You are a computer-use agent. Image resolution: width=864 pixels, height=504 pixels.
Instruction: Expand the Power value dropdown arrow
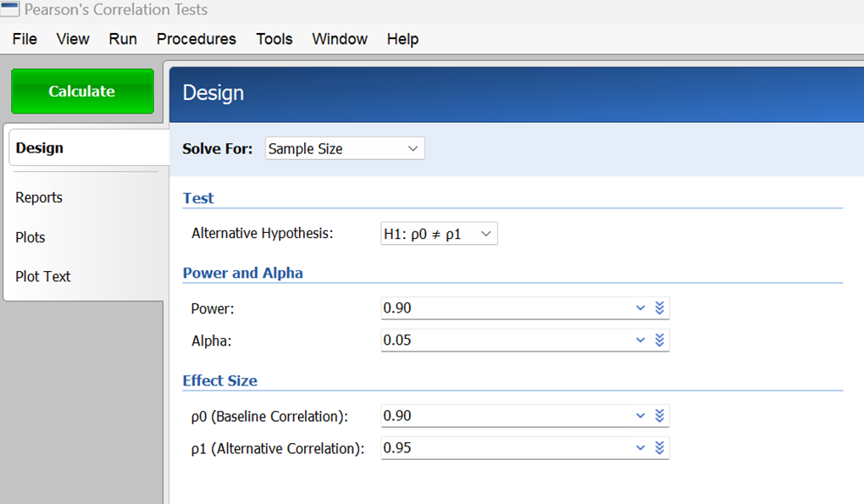pyautogui.click(x=640, y=308)
